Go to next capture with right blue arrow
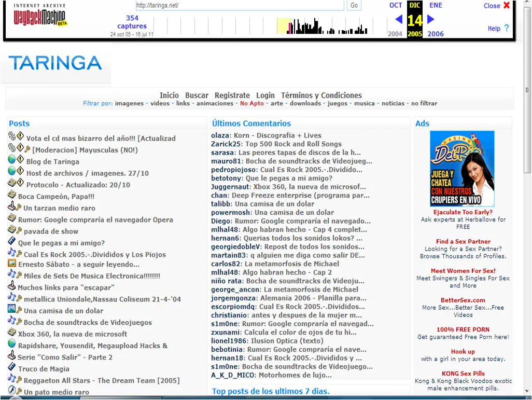Screen dimensions: 532x400 pos(430,19)
